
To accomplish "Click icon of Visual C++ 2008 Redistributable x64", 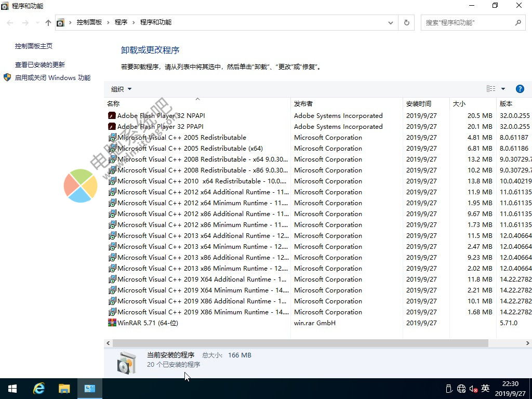I will pos(112,159).
